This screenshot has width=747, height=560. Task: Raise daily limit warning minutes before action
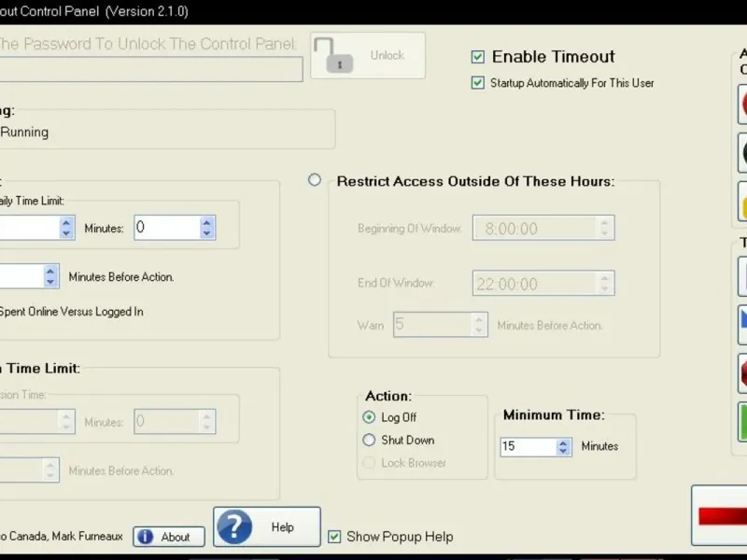point(50,271)
